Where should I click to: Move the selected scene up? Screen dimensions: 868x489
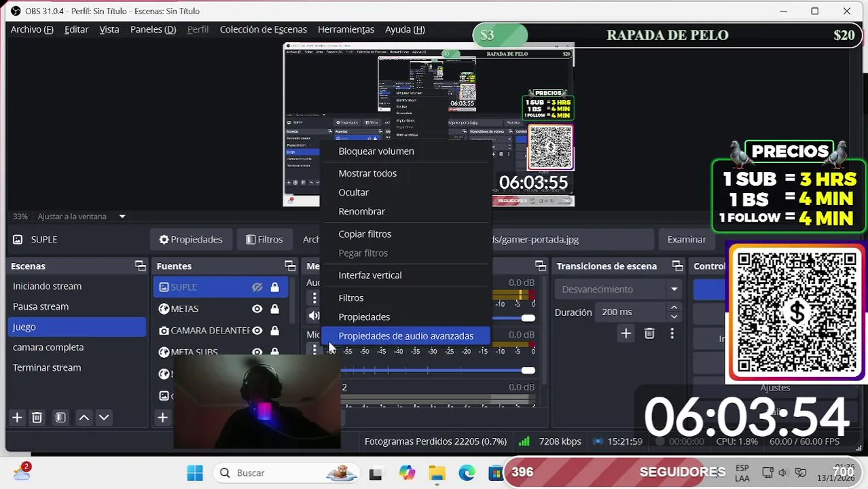[84, 418]
